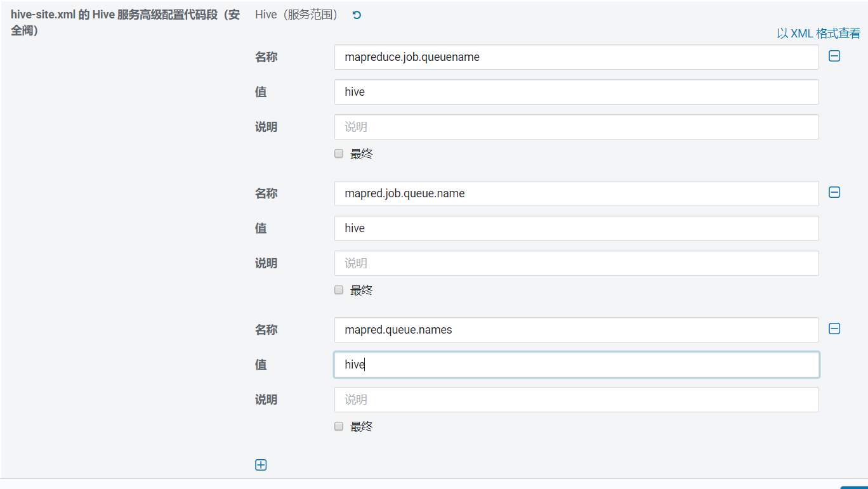
Task: Check Final for mapred.job.queue.name
Action: (x=339, y=290)
